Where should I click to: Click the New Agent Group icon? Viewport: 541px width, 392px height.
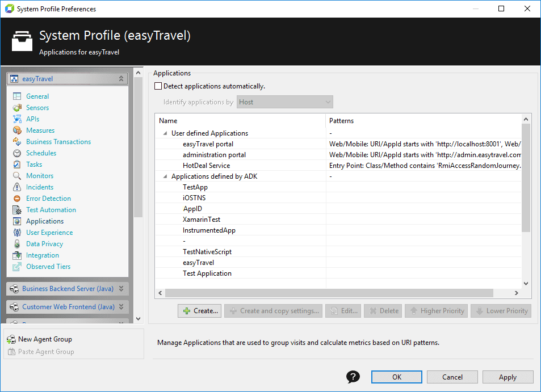11,339
